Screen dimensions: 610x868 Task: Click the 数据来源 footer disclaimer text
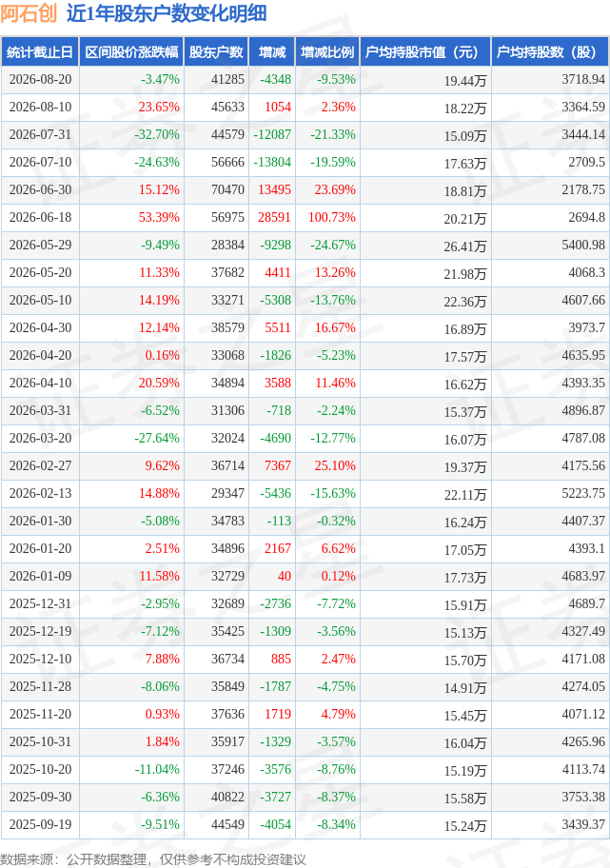[153, 859]
